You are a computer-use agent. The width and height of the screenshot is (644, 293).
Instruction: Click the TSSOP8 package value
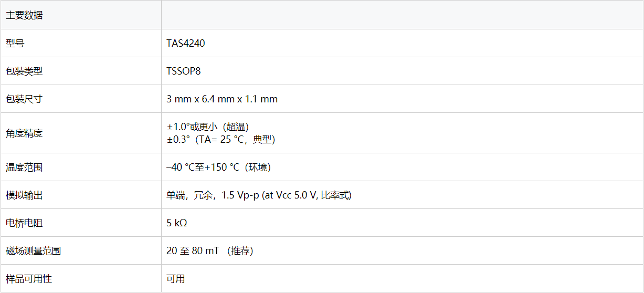[x=184, y=71]
